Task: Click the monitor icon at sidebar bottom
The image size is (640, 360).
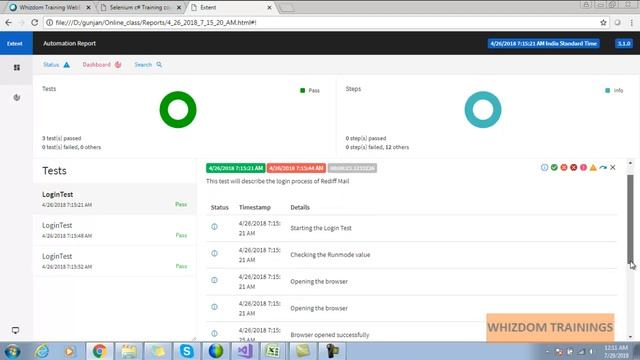Action: [16, 330]
